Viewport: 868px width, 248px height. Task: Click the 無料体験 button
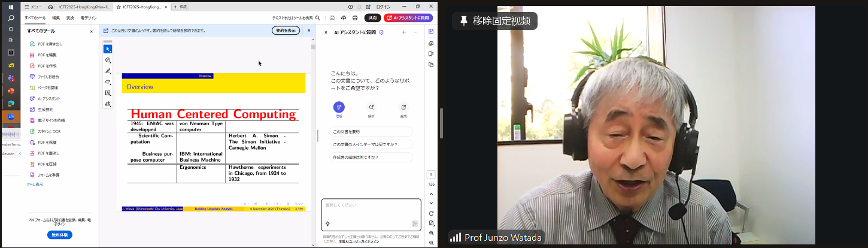click(x=60, y=235)
